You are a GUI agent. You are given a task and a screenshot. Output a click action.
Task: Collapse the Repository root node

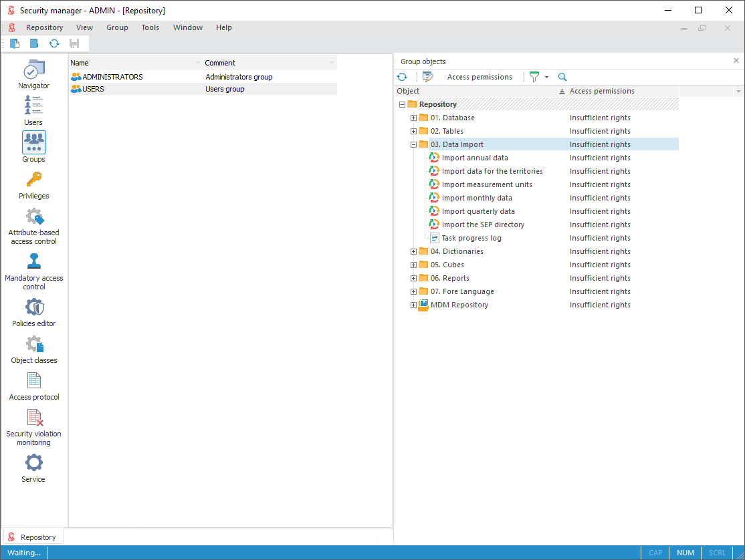403,104
